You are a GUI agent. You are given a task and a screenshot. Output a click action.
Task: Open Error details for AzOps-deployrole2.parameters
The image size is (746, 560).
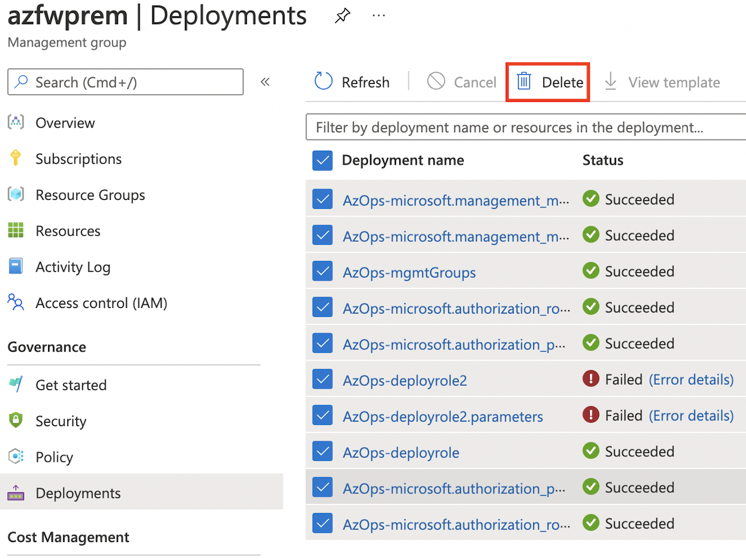pos(692,416)
